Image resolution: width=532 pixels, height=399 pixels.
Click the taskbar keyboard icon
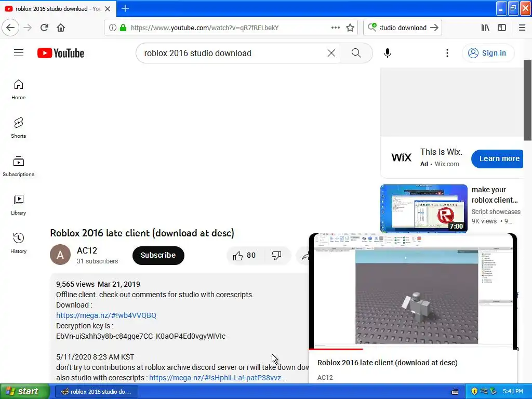(455, 392)
